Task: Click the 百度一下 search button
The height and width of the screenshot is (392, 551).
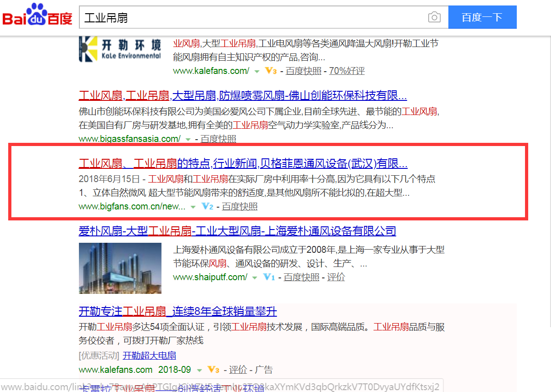Action: [482, 17]
